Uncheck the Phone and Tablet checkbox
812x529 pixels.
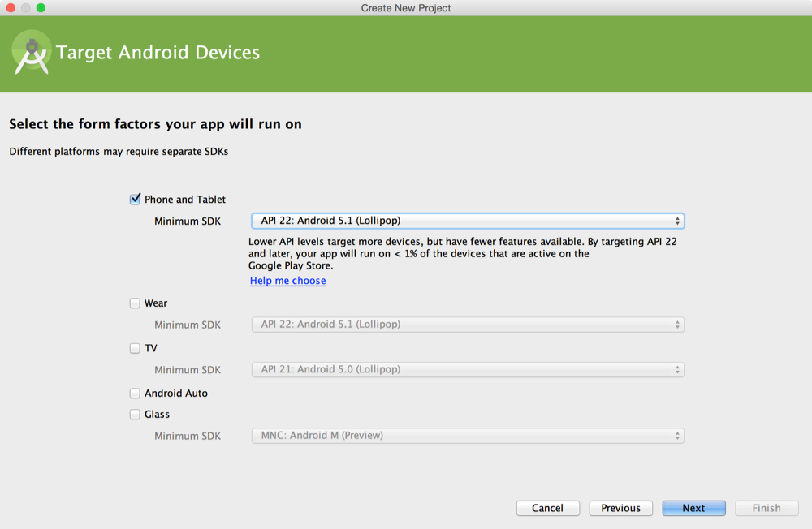[x=135, y=200]
